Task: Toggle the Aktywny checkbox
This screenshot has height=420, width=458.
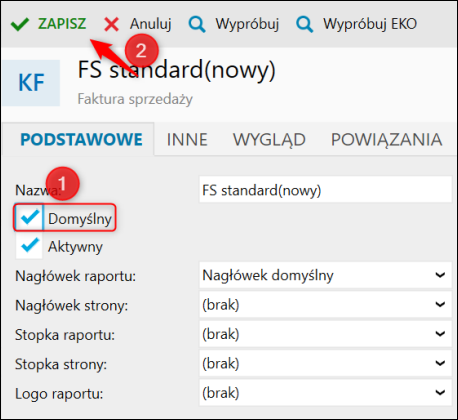Action: [x=29, y=246]
